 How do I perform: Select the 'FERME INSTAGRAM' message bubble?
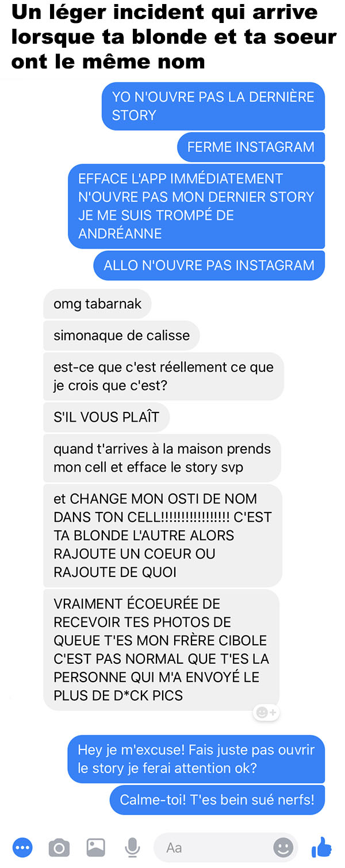(x=251, y=147)
